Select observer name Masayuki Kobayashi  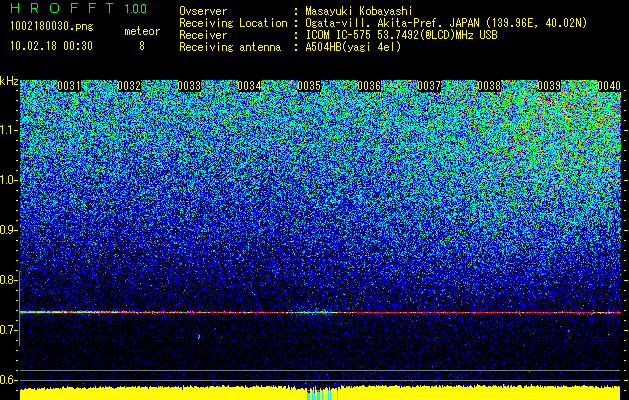tap(358, 11)
